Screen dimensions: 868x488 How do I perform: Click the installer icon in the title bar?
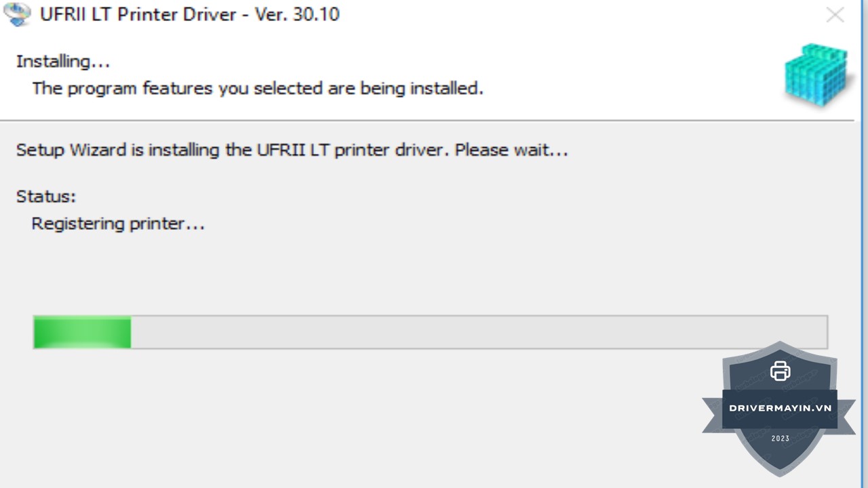16,14
